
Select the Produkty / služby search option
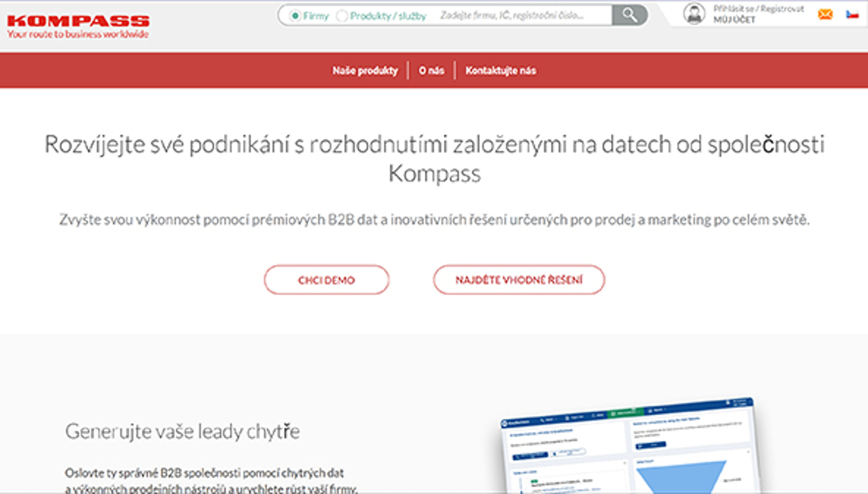342,15
